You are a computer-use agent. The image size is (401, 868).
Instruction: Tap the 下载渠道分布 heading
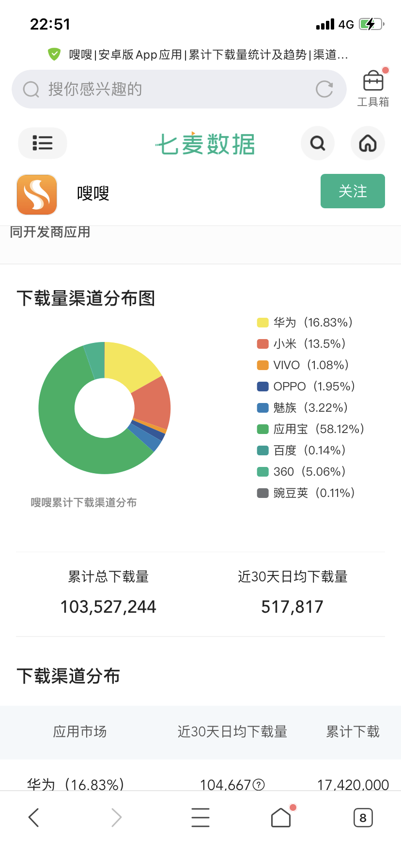(68, 676)
